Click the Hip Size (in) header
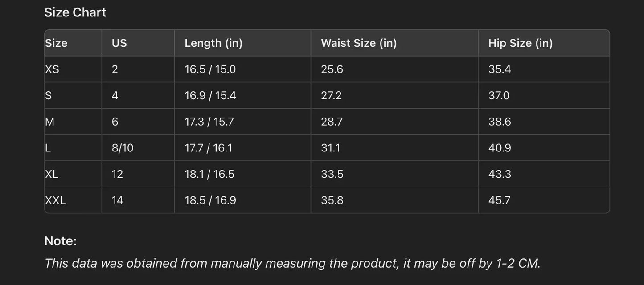644x285 pixels. (x=521, y=43)
